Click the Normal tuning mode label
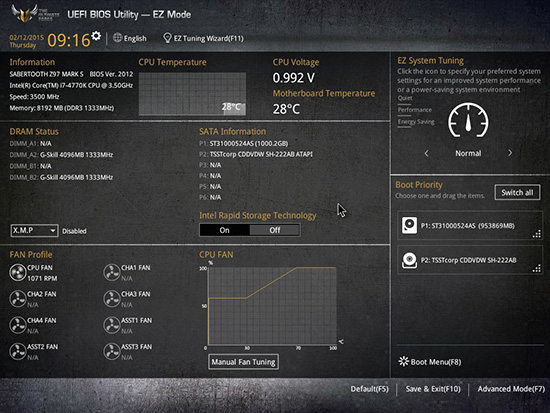 [x=468, y=153]
